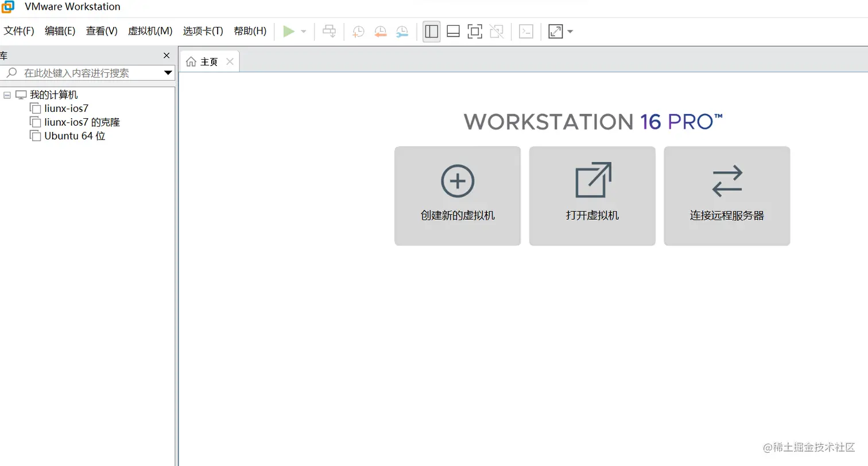Click the search magnifier icon
This screenshot has width=868, height=466.
[x=11, y=73]
